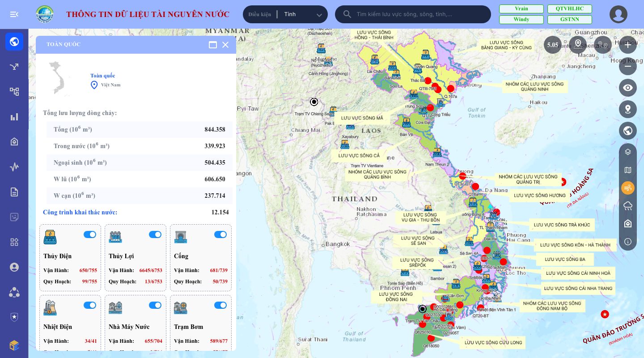The image size is (644, 358).
Task: Zoom out the map with minus button
Action: point(628,66)
